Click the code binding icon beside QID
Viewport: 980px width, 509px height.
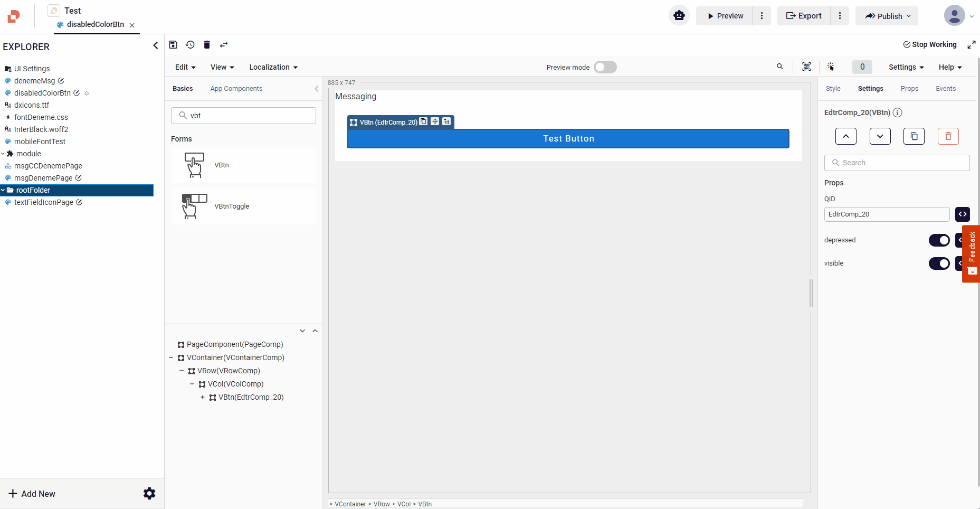point(962,214)
